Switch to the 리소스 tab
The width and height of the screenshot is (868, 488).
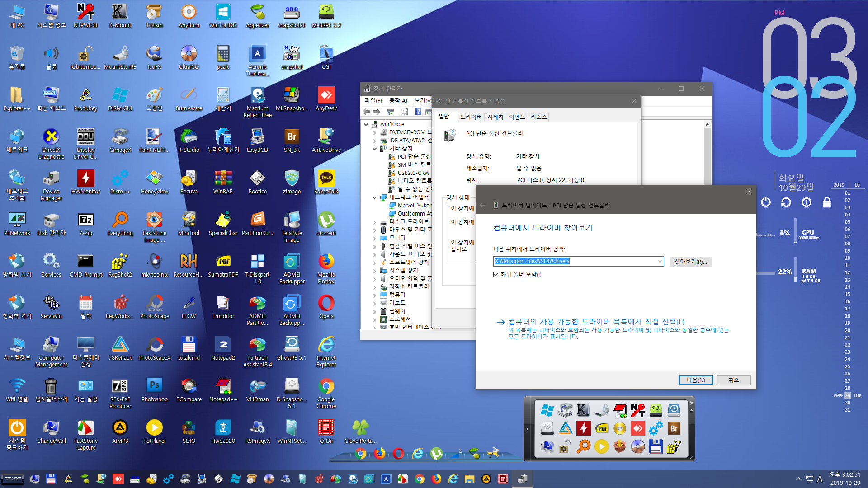click(x=538, y=117)
